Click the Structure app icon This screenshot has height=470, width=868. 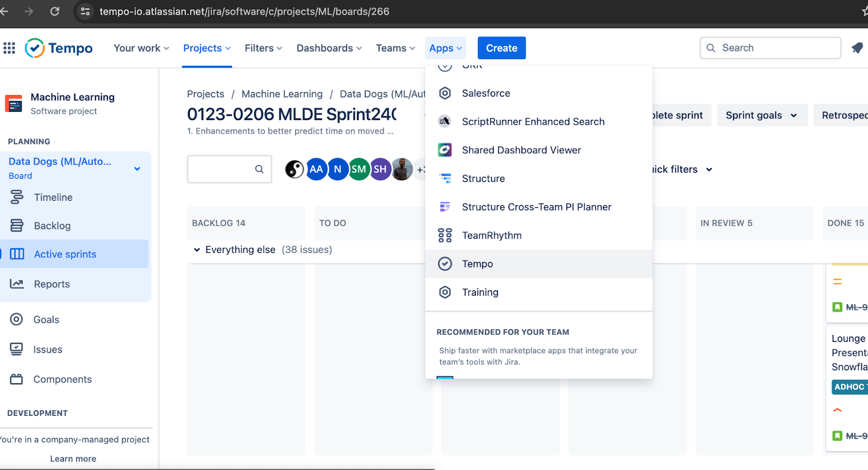(x=445, y=179)
